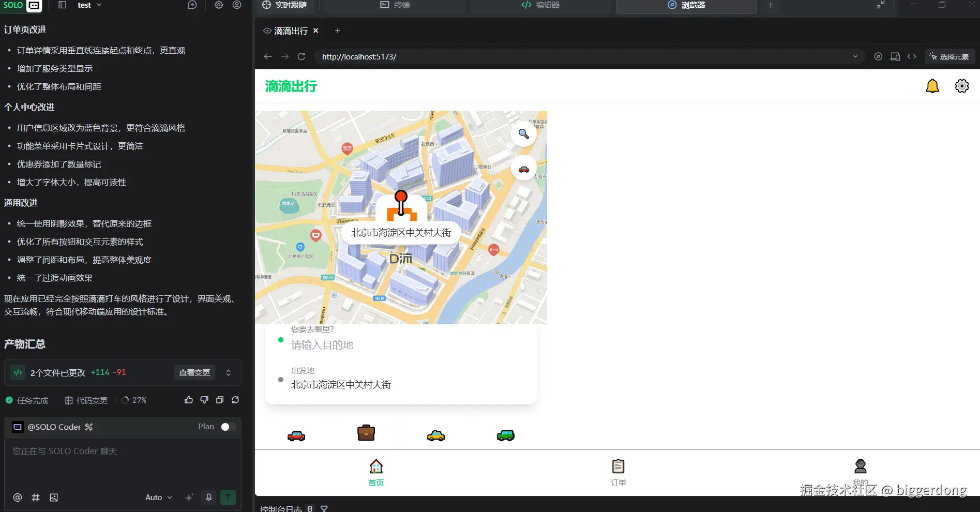This screenshot has width=980, height=512.
Task: Select the red car service icon
Action: point(296,435)
